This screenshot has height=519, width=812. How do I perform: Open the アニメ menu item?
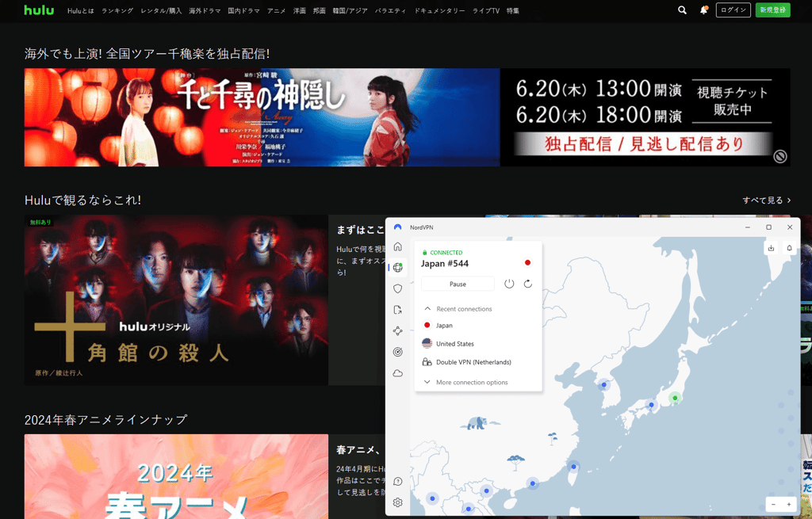277,10
